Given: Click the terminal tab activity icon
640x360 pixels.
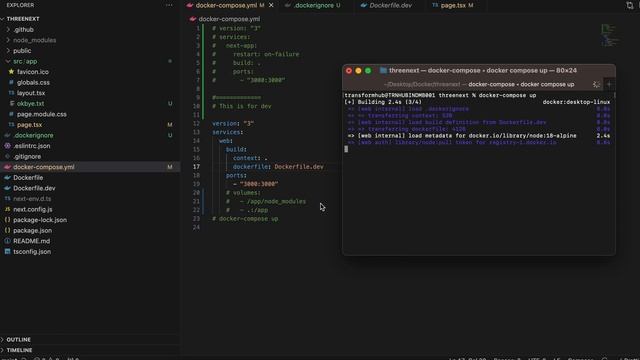Looking at the screenshot, I should click(x=596, y=84).
